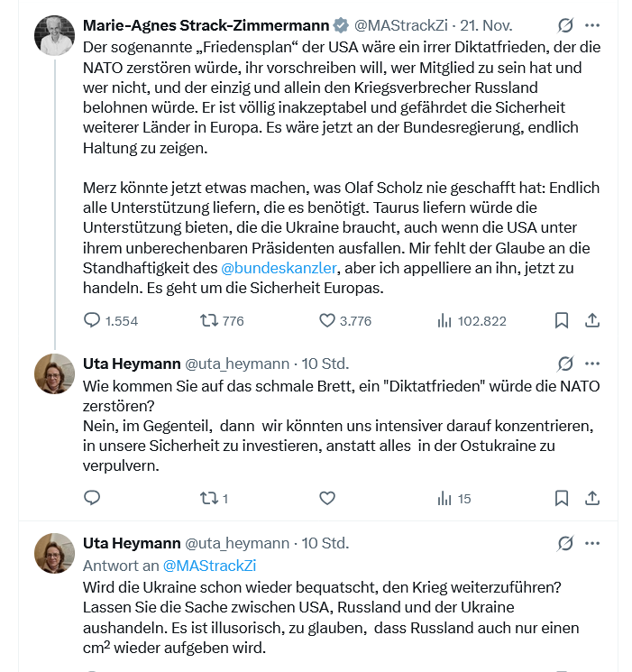Bookmark Uta Heymann's first reply

[561, 498]
